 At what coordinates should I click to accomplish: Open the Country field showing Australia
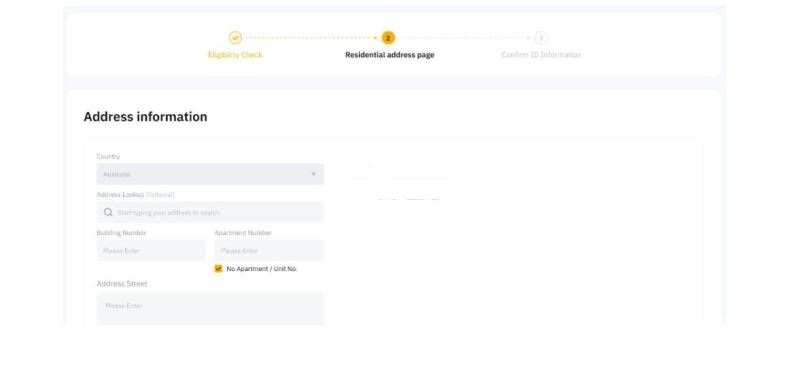pyautogui.click(x=210, y=174)
